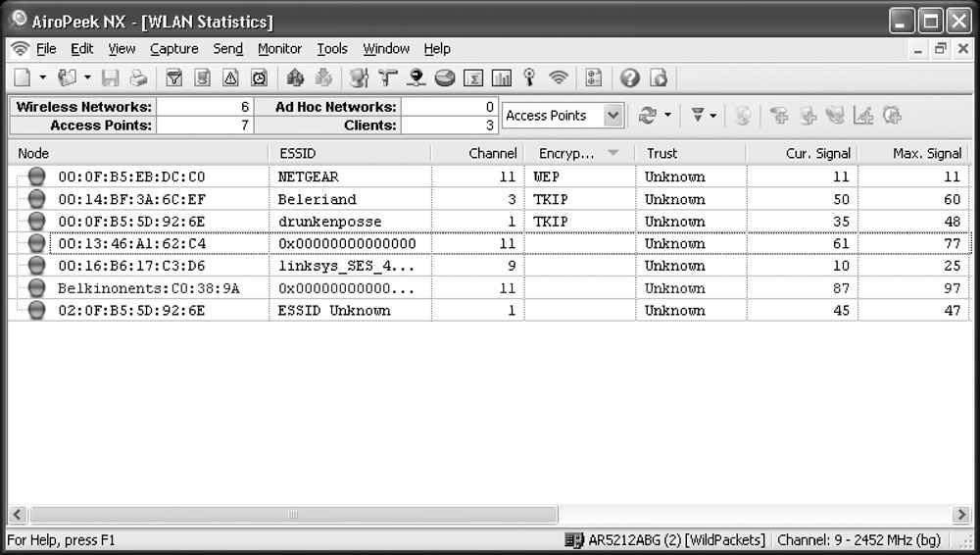
Task: Select node 00:0F:B5:EB:DC:C0 row
Action: click(489, 177)
